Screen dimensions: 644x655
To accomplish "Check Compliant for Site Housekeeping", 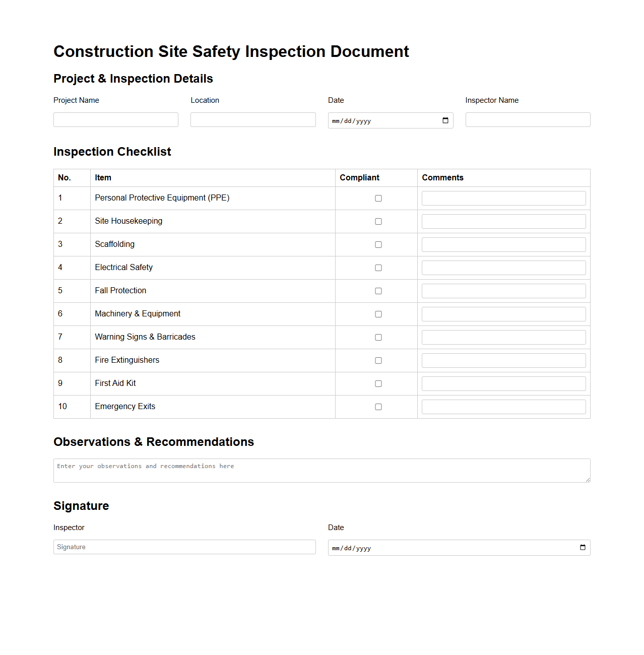I will pyautogui.click(x=378, y=221).
